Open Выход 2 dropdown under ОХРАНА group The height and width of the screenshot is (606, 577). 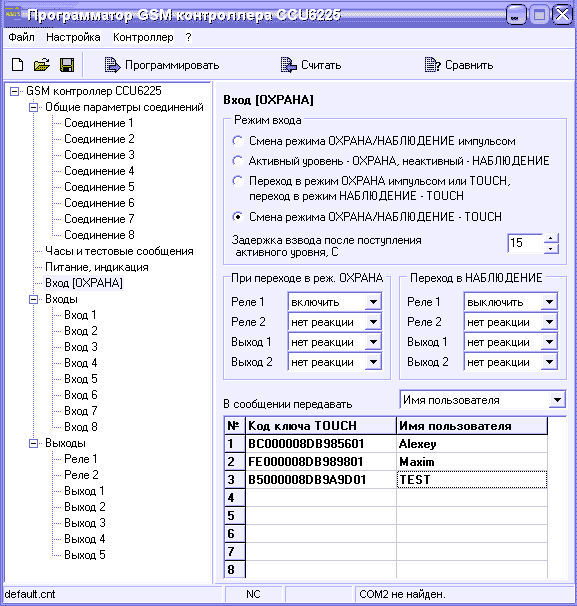pyautogui.click(x=373, y=362)
